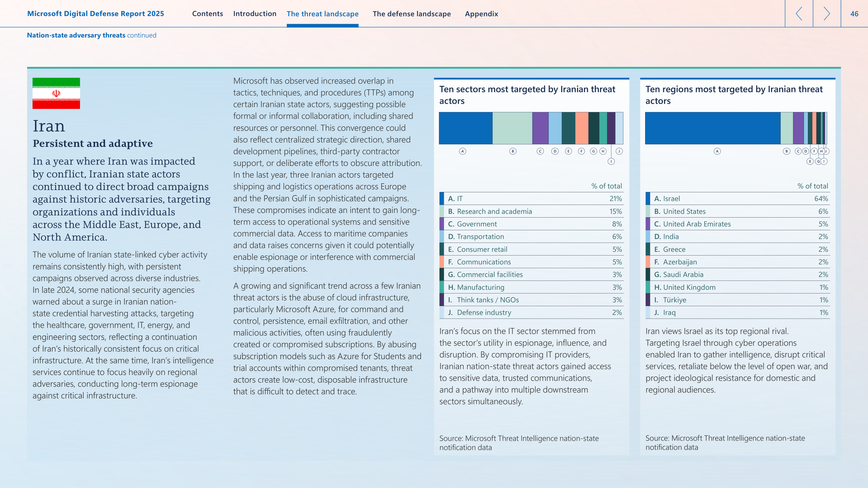
Task: Open the Appendix section
Action: click(482, 14)
